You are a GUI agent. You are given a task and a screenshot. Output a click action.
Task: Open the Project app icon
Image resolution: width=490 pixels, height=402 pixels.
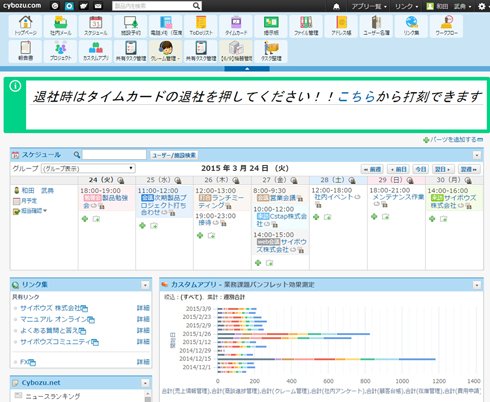61,51
